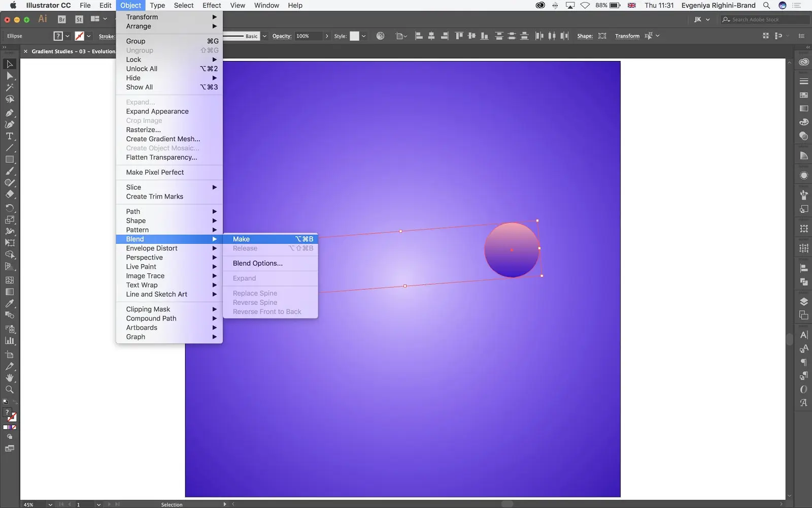Select the Type tool in the toolbar
812x508 pixels.
[x=9, y=136]
